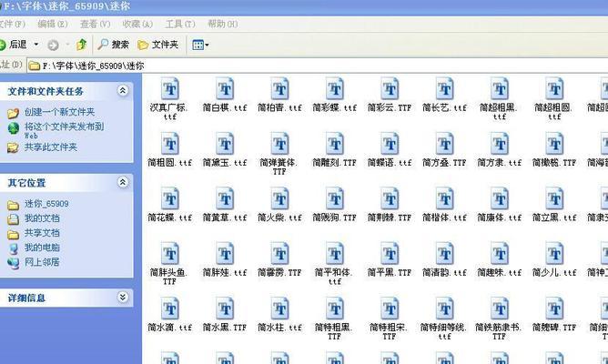Open the 收藏(A) menu
This screenshot has height=364, width=608.
pos(137,24)
